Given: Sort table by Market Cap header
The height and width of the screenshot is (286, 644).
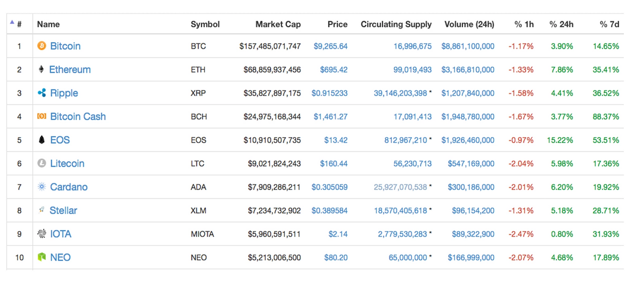Looking at the screenshot, I should coord(278,24).
